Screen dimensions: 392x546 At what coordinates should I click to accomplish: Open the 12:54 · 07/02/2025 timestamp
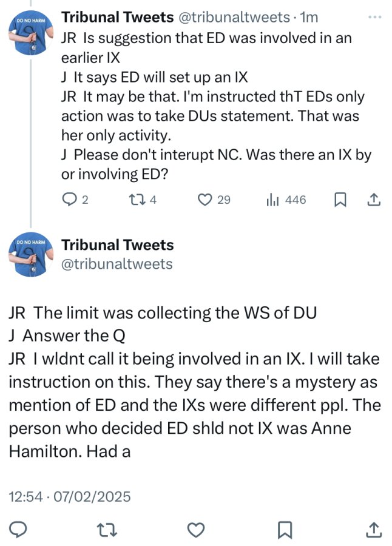click(70, 496)
